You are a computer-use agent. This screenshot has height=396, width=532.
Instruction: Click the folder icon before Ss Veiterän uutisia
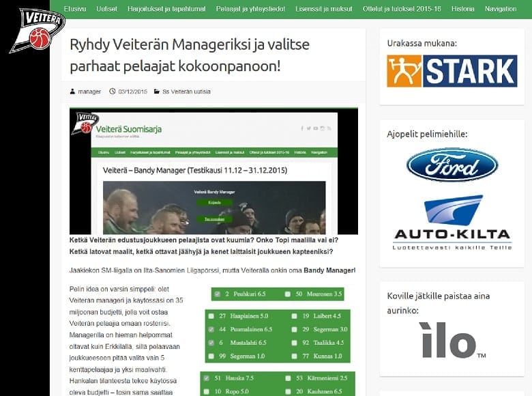[157, 91]
